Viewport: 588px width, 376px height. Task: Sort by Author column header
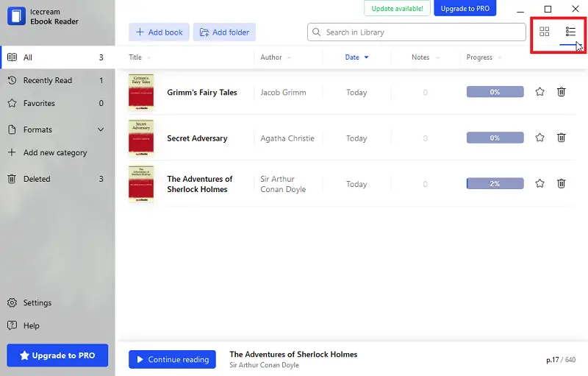276,57
